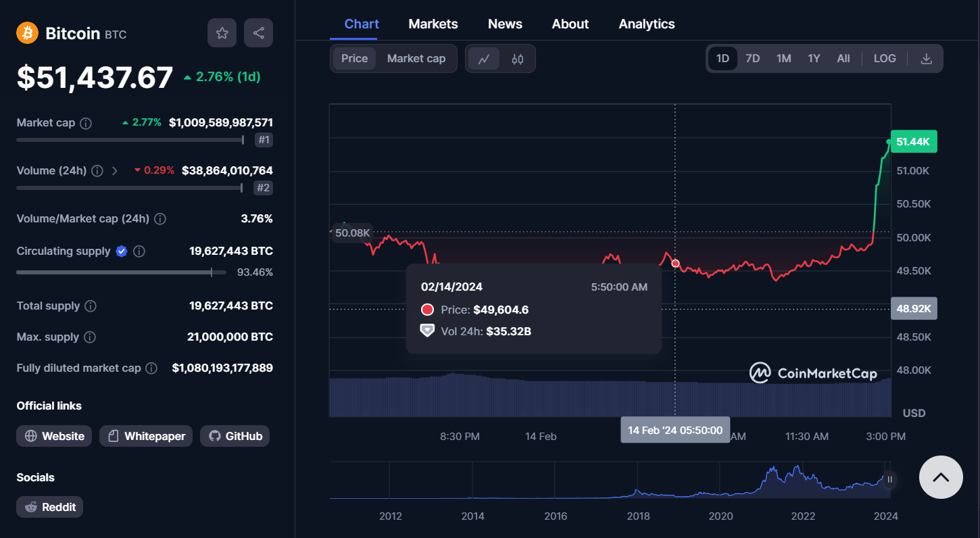Expand Volume (24h) chevron arrow
980x538 pixels.
coord(114,171)
